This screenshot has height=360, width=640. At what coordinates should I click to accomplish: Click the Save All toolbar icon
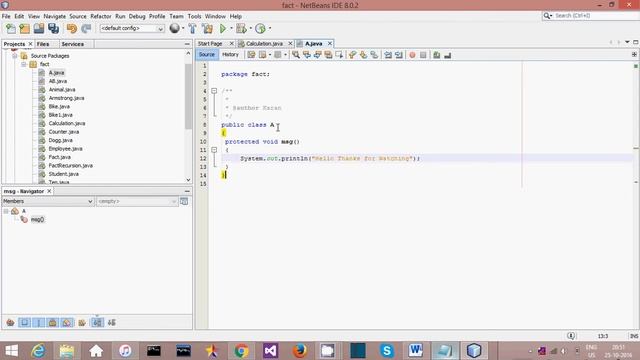click(x=53, y=28)
